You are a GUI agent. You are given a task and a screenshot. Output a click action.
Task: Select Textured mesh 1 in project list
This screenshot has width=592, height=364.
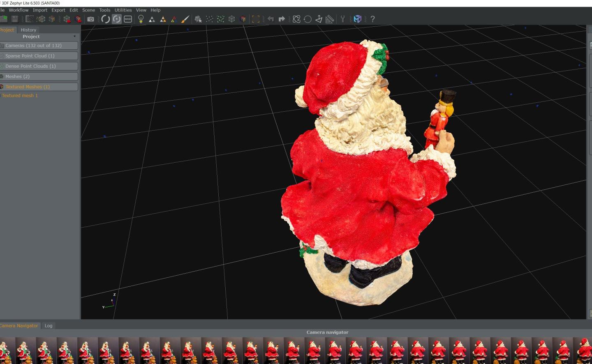pyautogui.click(x=19, y=95)
